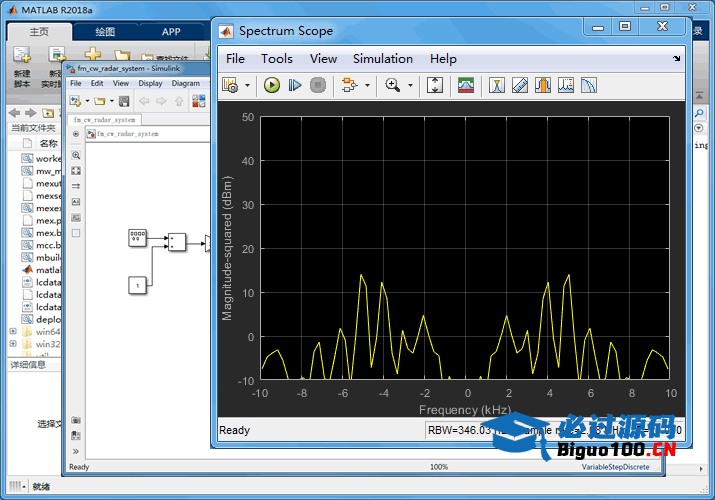Click the scope Configuration Properties gear icon
Viewport: 715px width, 500px height.
point(230,86)
